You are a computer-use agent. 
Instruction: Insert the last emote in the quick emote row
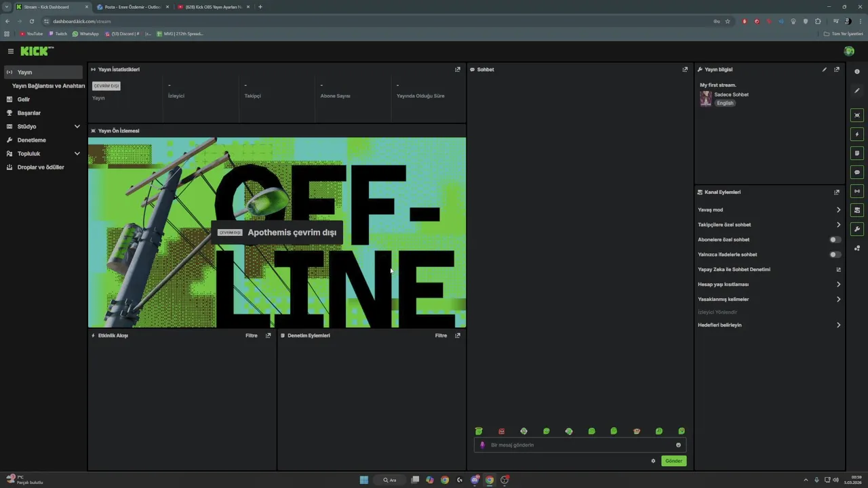tap(682, 431)
